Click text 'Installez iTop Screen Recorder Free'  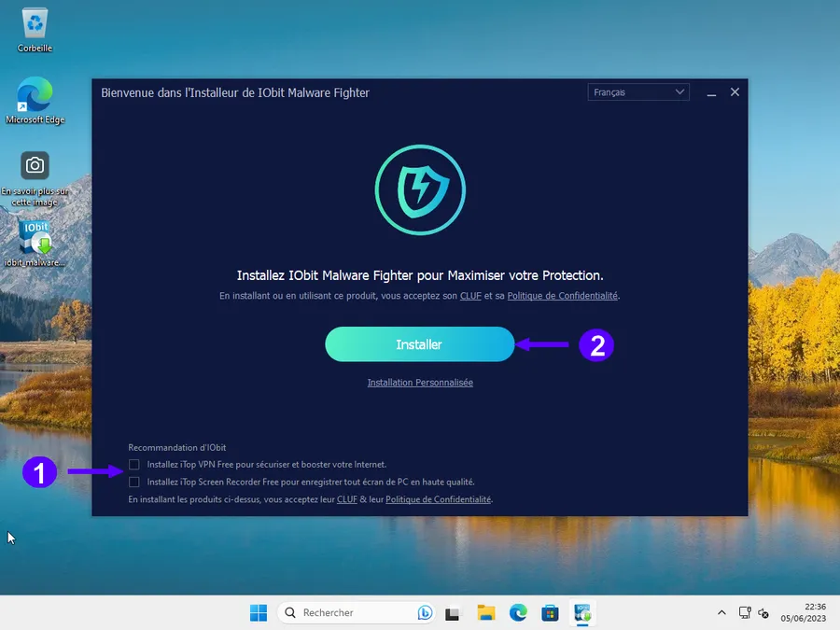tap(311, 483)
